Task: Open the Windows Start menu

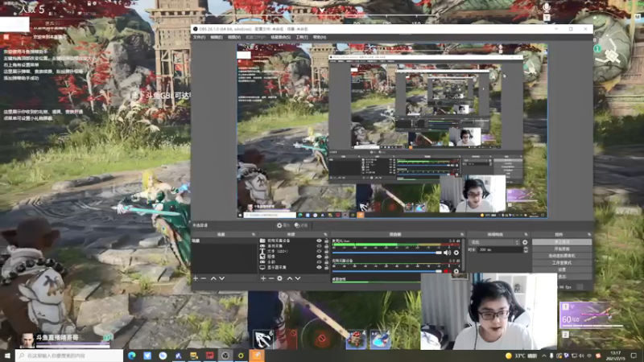Action: (7, 356)
